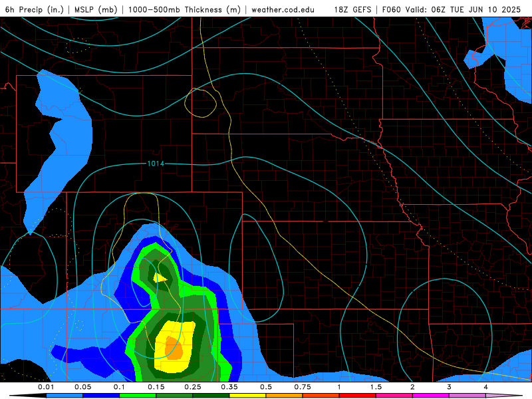Image resolution: width=532 pixels, height=399 pixels.
Task: Click the orange precipitation maximum on the map
Action: (x=174, y=348)
